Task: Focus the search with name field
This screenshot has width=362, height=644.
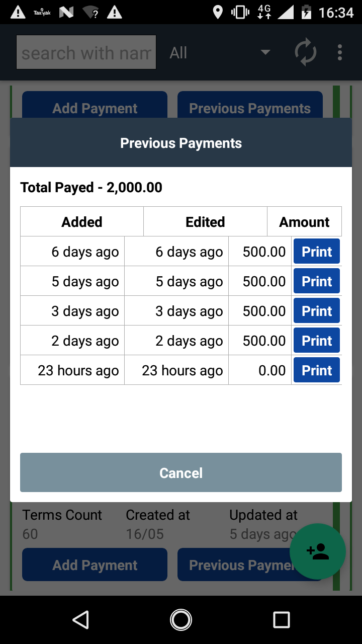Action: click(x=86, y=52)
